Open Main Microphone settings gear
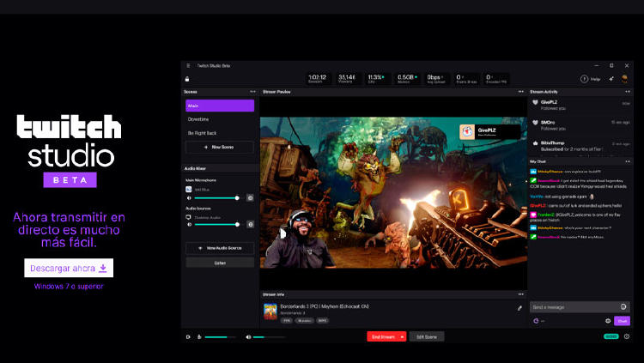The image size is (644, 363). pos(250,198)
